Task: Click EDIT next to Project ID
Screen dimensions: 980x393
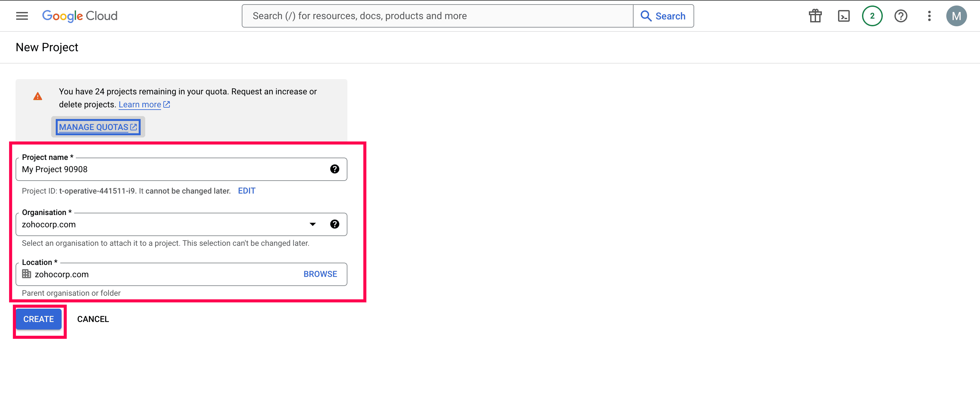Action: (x=247, y=190)
